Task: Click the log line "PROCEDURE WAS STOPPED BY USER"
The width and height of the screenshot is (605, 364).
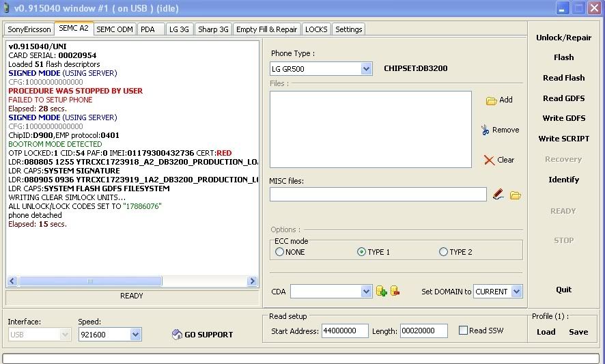Action: pos(76,91)
